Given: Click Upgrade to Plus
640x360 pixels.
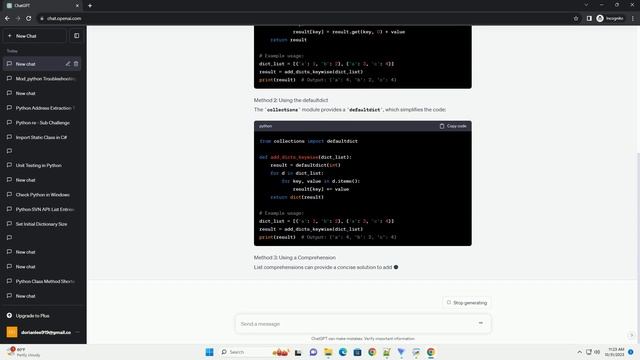Looking at the screenshot, I should point(33,316).
